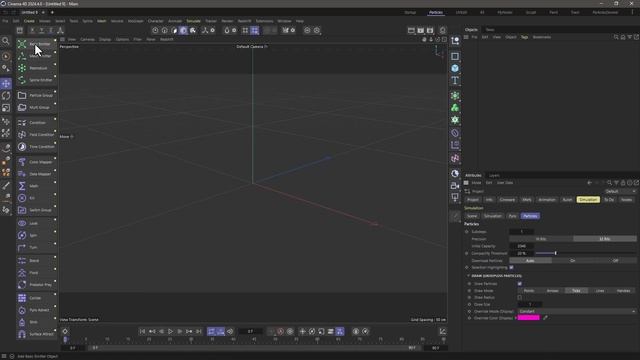640x360 pixels.
Task: Add a Mesh Emitter object
Action: pos(36,56)
